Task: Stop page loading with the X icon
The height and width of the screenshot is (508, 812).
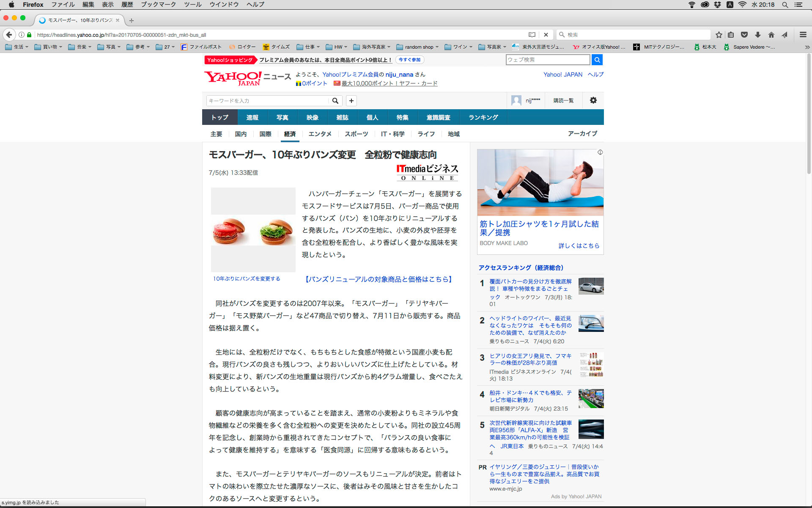Action: tap(546, 35)
